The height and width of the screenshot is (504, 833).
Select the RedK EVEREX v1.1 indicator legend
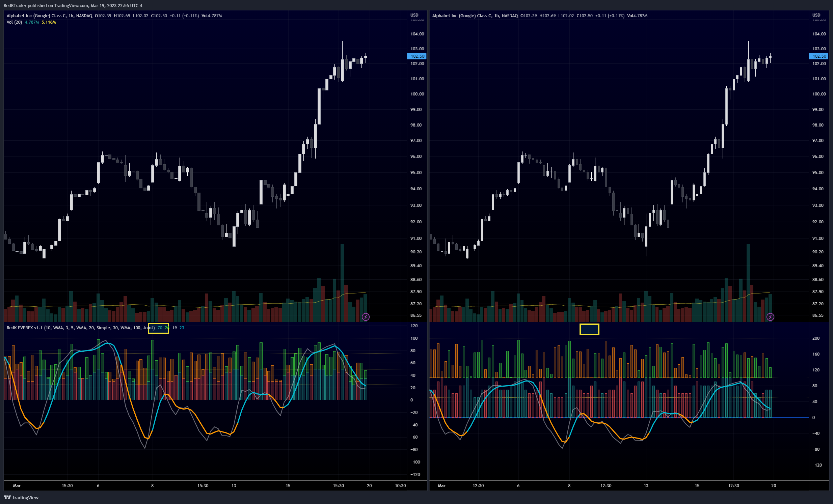[x=80, y=328]
